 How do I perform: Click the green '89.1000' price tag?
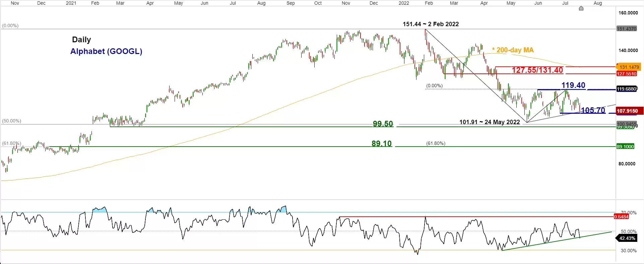point(625,147)
